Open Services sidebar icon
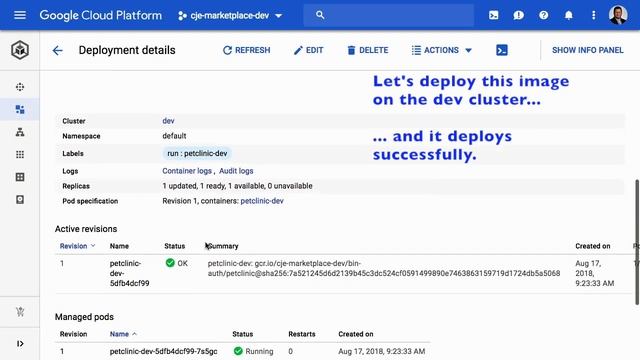640x360 pixels. coord(20,132)
